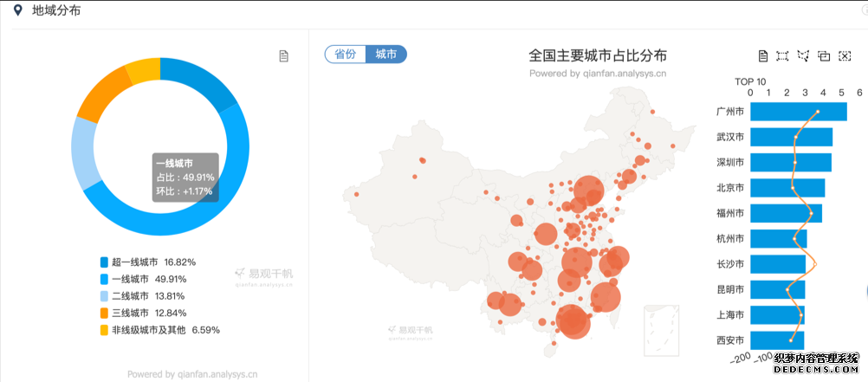The height and width of the screenshot is (382, 868).
Task: Open the map data view document icon
Action: pos(763,56)
